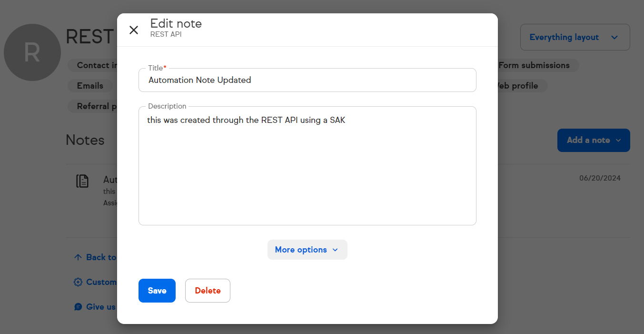The height and width of the screenshot is (334, 644).
Task: Click the 06/20/2024 note date
Action: coord(600,178)
